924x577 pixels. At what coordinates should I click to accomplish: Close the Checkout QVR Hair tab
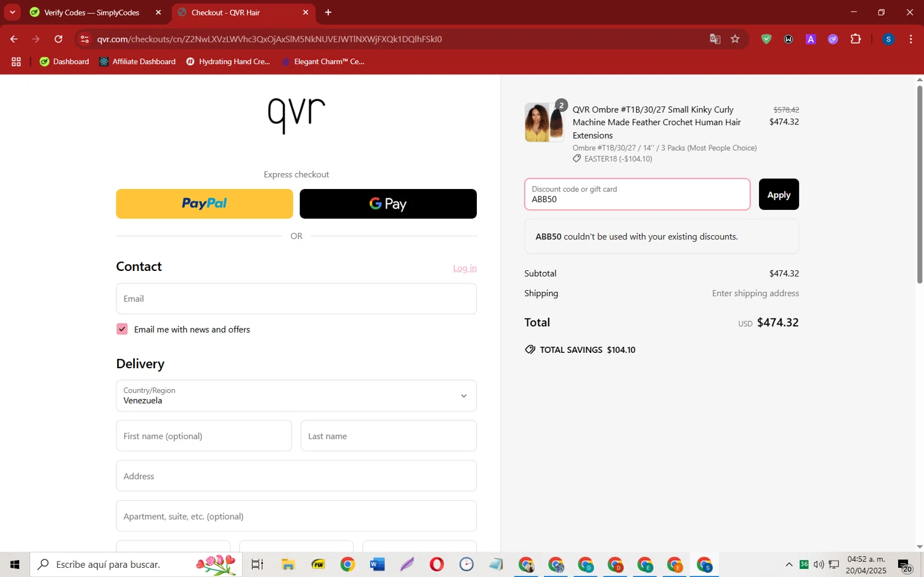coord(306,12)
